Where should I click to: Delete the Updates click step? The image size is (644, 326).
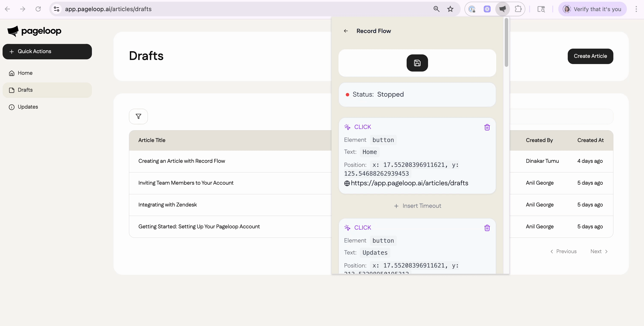click(x=487, y=228)
